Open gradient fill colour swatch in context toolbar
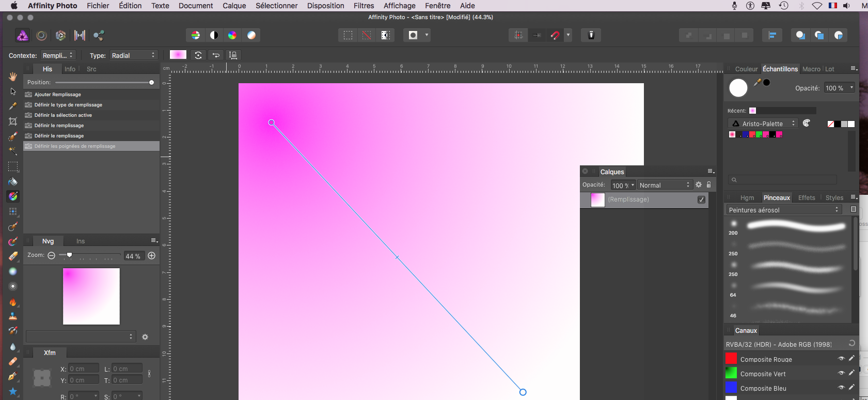Screen dimensions: 868x400 click(x=178, y=55)
